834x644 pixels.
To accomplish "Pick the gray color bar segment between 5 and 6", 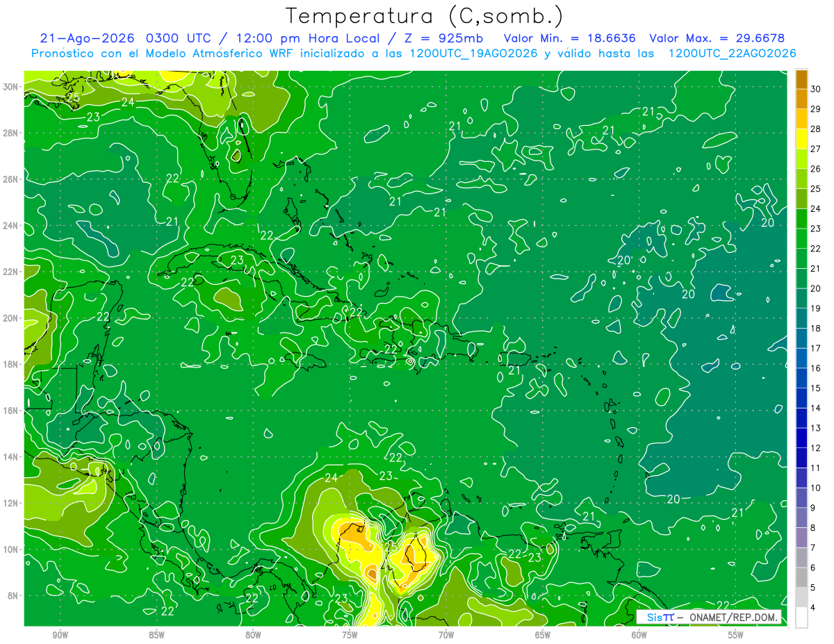I will pos(801,577).
